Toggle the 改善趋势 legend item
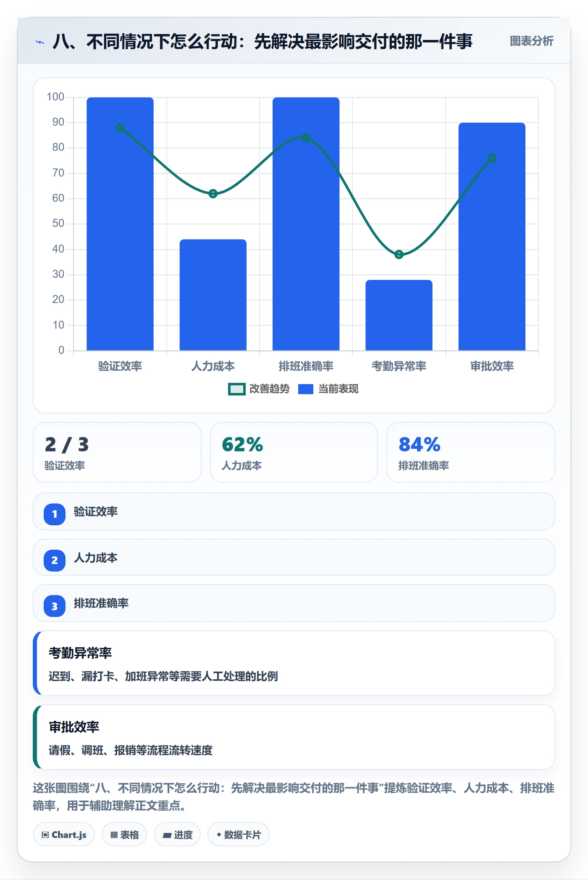 259,389
